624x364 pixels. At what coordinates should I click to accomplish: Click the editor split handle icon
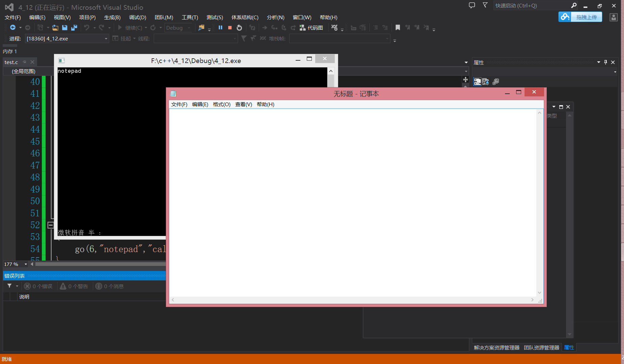466,80
